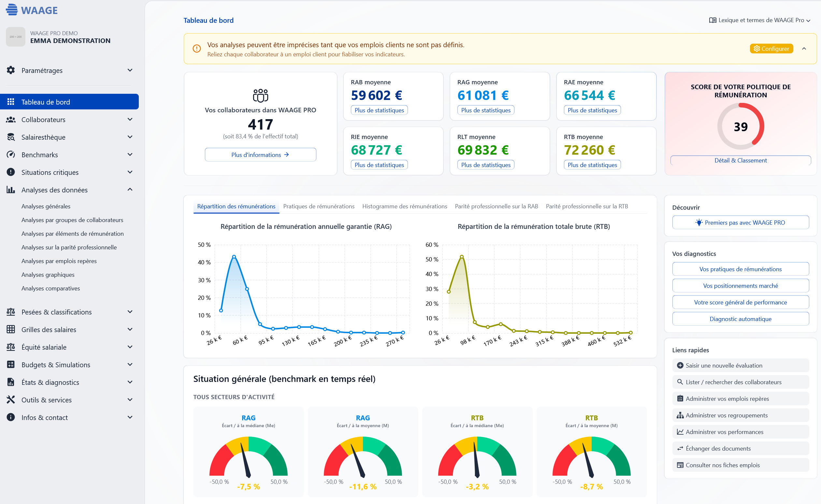Click the Benchmarks gauge icon
821x504 pixels.
(x=11, y=155)
